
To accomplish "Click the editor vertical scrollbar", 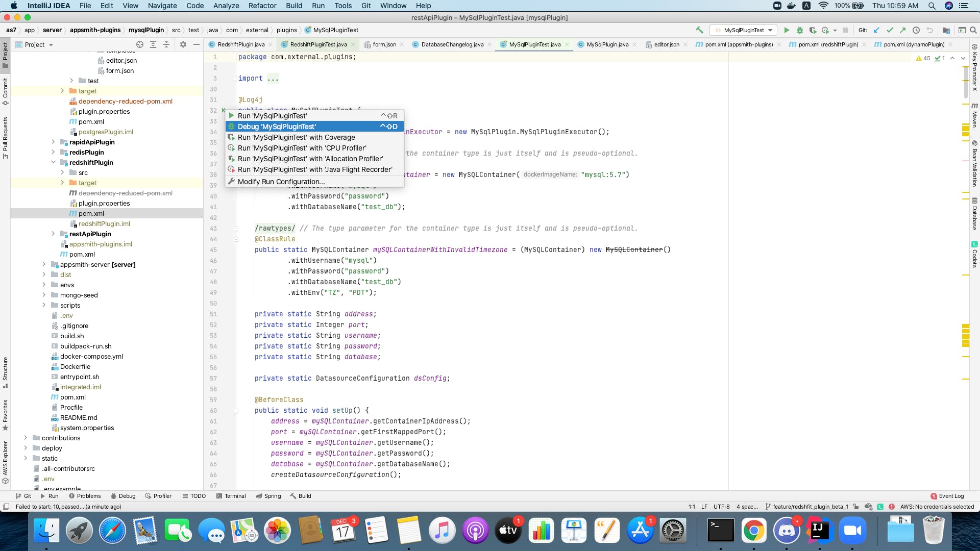I will tap(966, 82).
